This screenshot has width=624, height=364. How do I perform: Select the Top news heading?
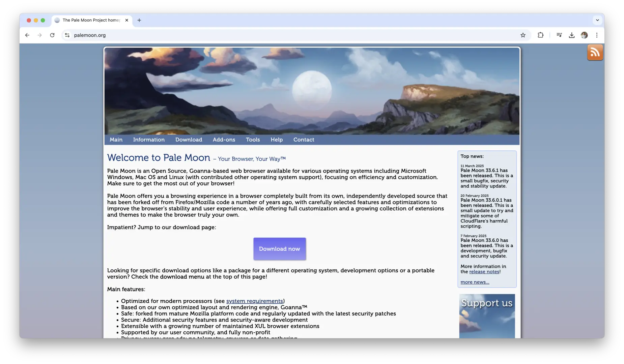click(x=472, y=156)
